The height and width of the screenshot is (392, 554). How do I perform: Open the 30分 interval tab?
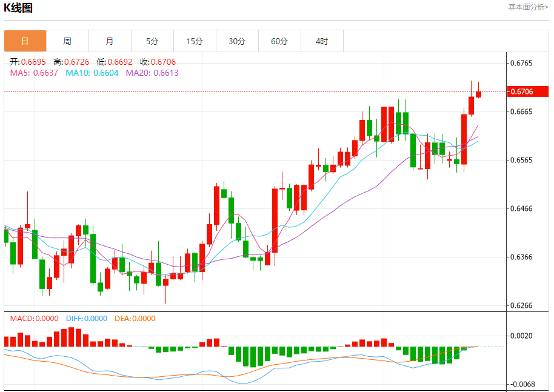point(237,41)
